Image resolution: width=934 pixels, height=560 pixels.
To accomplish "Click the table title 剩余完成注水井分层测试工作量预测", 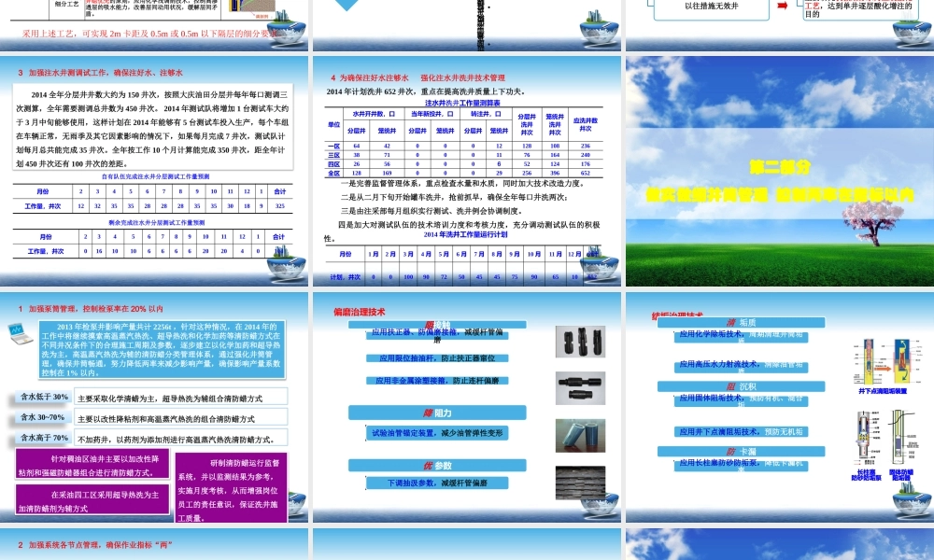I will tap(156, 222).
